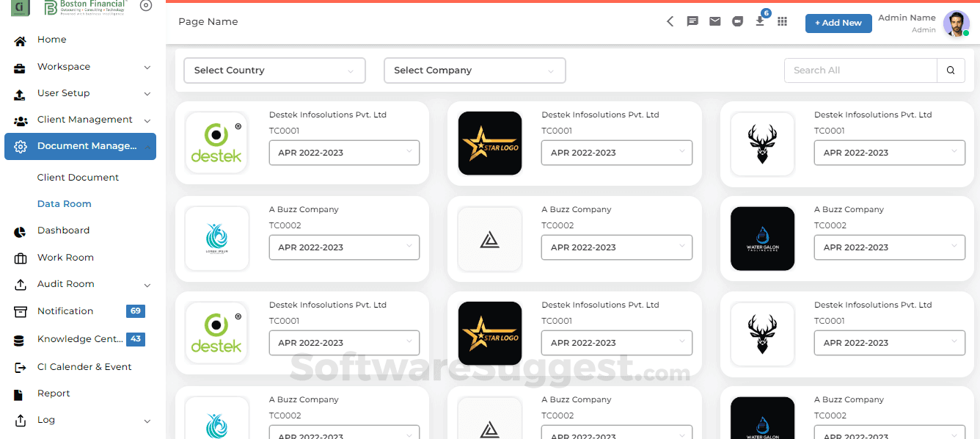Screen dimensions: 980x439
Task: Open the period dropdown on first destek card
Action: pos(344,153)
